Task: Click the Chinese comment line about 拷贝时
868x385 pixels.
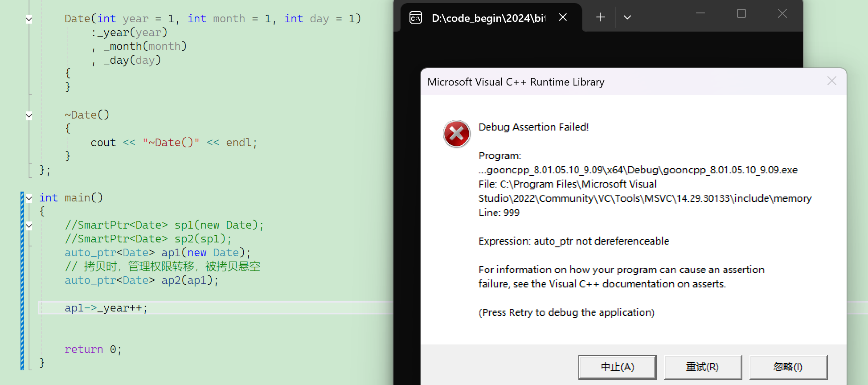Action: (x=163, y=266)
